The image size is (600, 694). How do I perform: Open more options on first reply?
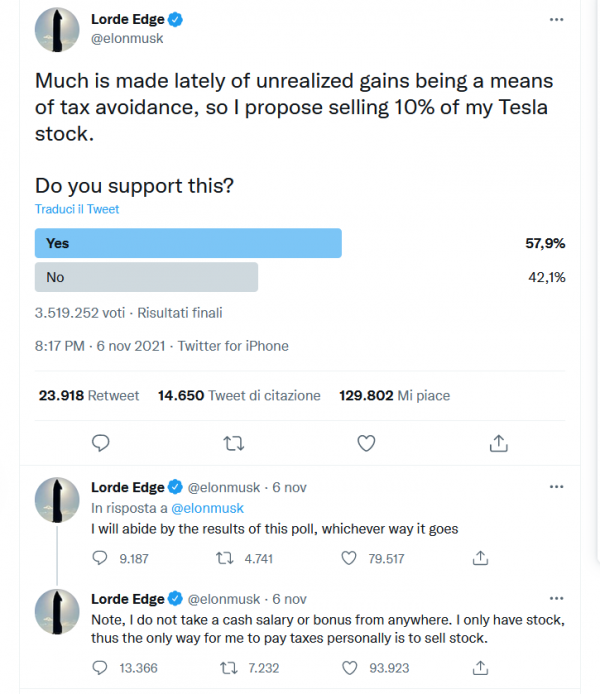(556, 487)
